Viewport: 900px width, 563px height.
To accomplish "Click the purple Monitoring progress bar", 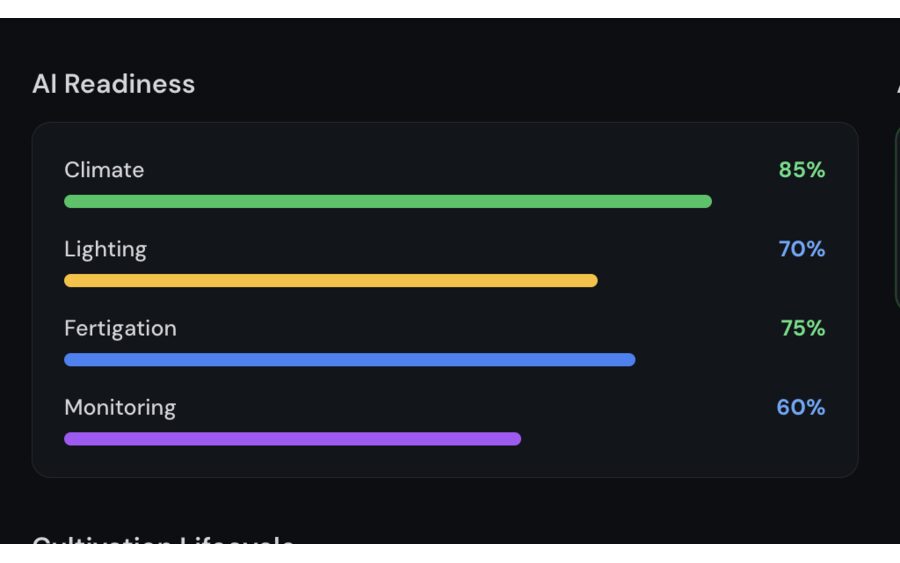I will [x=292, y=439].
